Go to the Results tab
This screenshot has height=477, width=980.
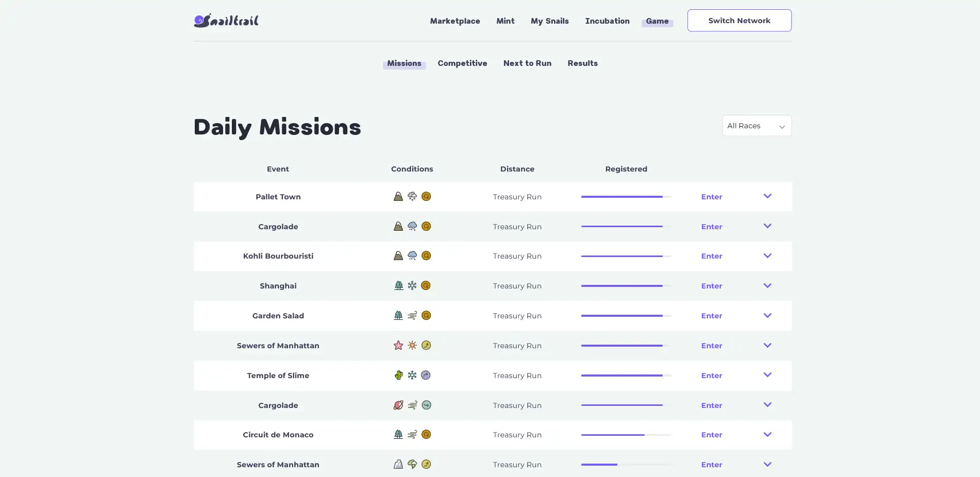[x=582, y=63]
